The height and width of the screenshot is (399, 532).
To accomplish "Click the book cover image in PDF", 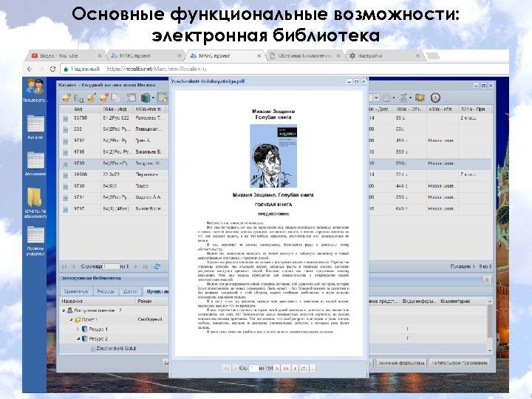I will pyautogui.click(x=273, y=156).
